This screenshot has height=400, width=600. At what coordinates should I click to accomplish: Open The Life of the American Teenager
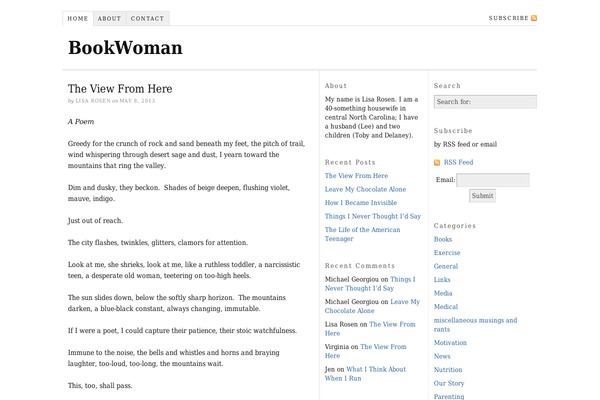pyautogui.click(x=362, y=234)
